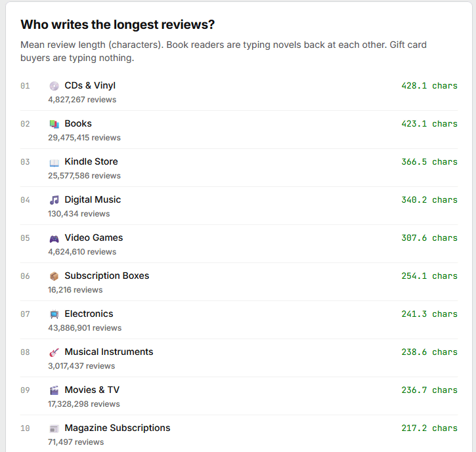Click the 423.1 chars value for Books
This screenshot has width=476, height=452.
tap(429, 123)
